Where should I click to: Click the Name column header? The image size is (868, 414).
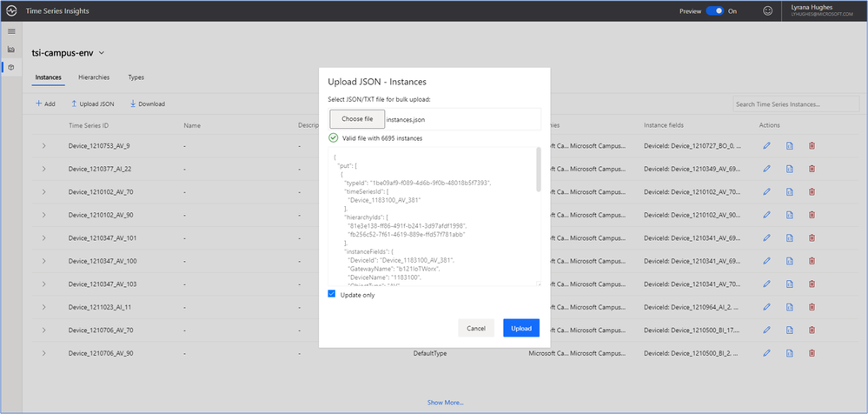(x=191, y=125)
